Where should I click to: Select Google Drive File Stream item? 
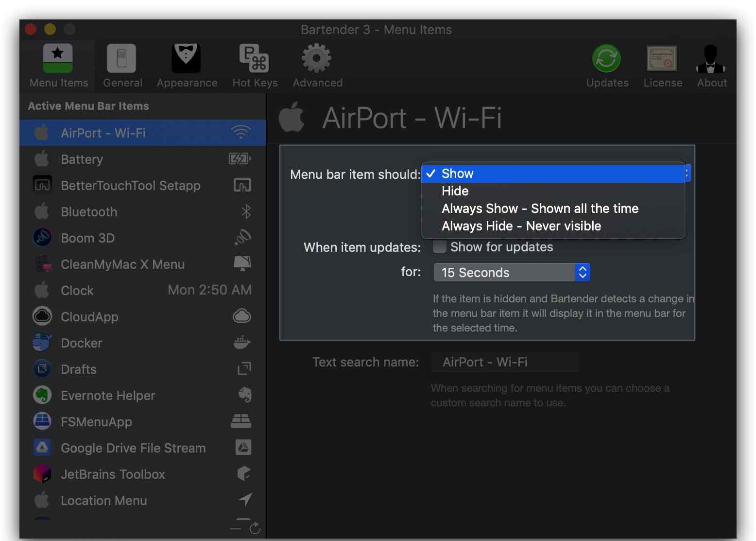click(142, 448)
